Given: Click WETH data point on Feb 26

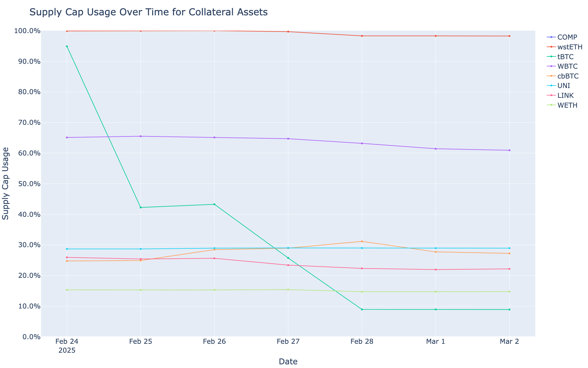Looking at the screenshot, I should click(x=214, y=290).
